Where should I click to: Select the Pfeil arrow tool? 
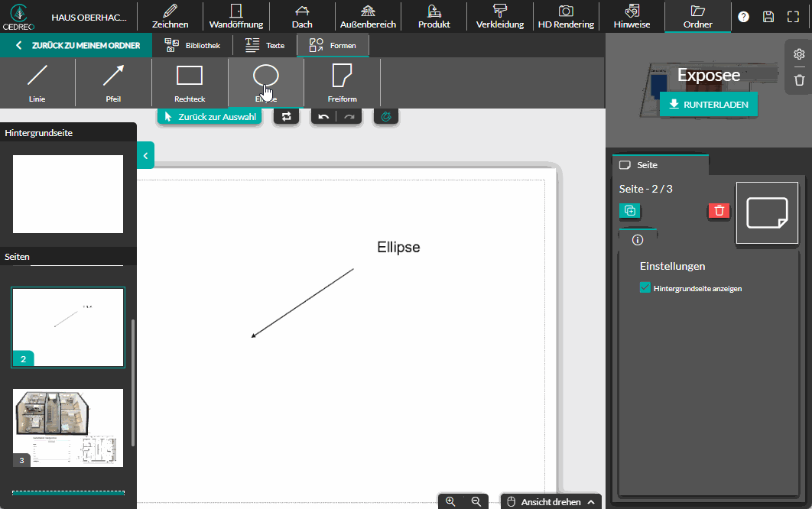pyautogui.click(x=112, y=83)
